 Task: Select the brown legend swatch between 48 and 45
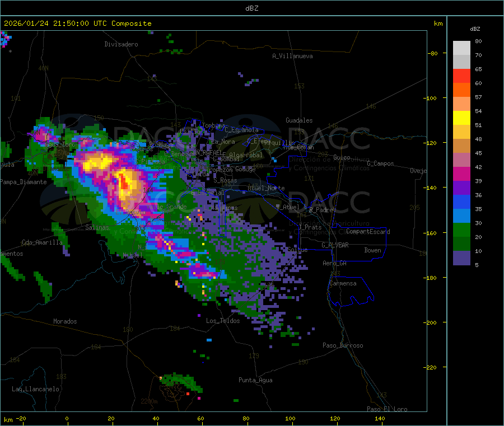tap(461, 146)
